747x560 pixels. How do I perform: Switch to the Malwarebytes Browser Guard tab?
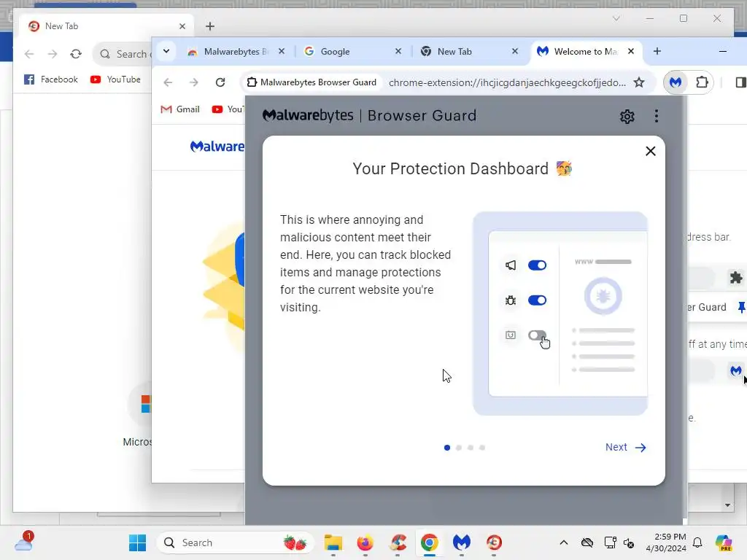(x=236, y=52)
